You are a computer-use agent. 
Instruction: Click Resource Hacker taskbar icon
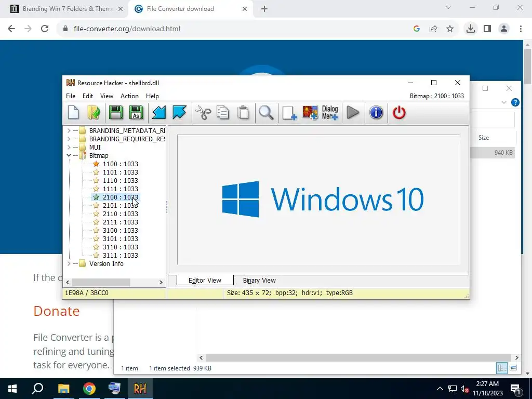click(x=140, y=389)
